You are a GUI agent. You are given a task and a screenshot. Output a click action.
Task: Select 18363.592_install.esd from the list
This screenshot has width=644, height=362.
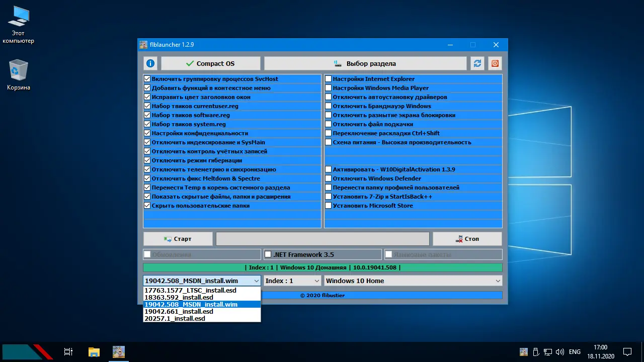coord(202,298)
